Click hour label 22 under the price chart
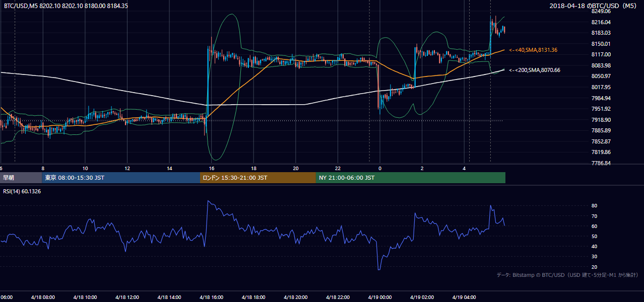Viewport: 644px width, 302px height. (x=338, y=168)
